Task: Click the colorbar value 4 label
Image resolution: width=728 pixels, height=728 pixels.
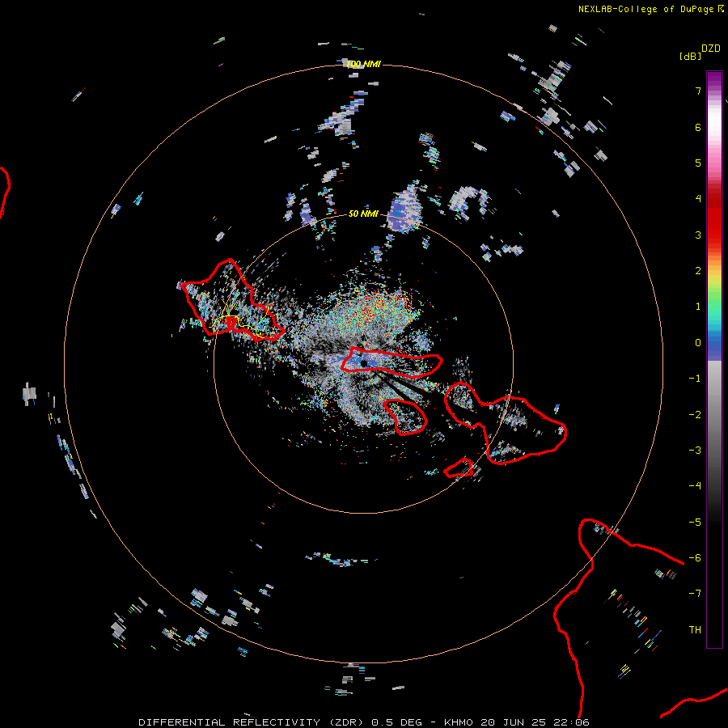Action: pyautogui.click(x=698, y=199)
